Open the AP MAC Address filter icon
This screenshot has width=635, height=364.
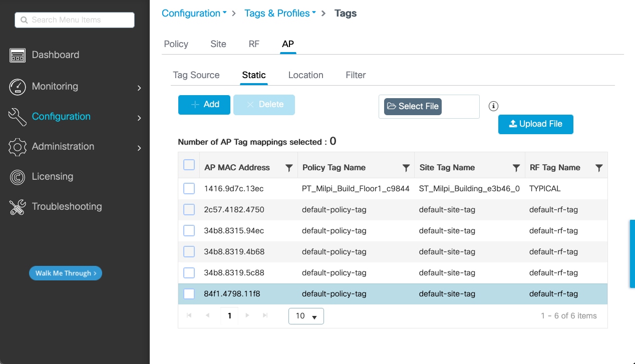[289, 168]
